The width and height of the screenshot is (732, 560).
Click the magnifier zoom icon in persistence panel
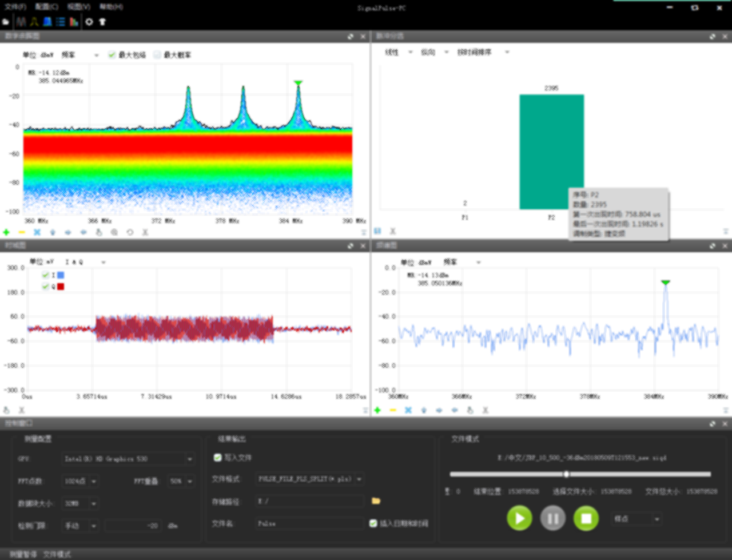coord(114,232)
